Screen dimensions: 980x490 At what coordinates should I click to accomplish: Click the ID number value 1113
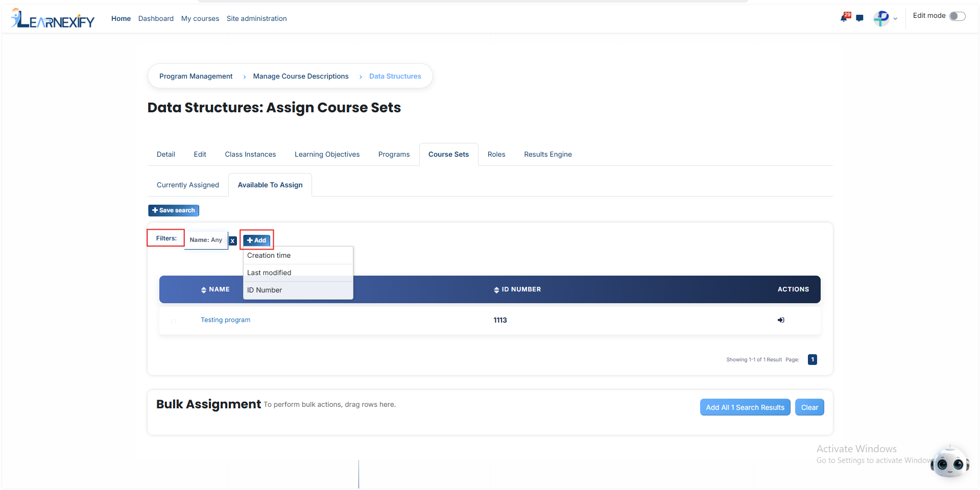pos(500,320)
